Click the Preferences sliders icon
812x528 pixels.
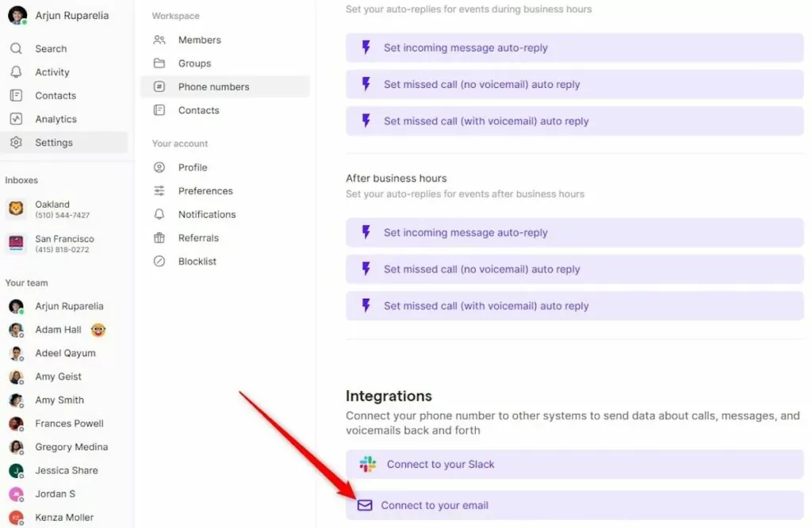[159, 191]
